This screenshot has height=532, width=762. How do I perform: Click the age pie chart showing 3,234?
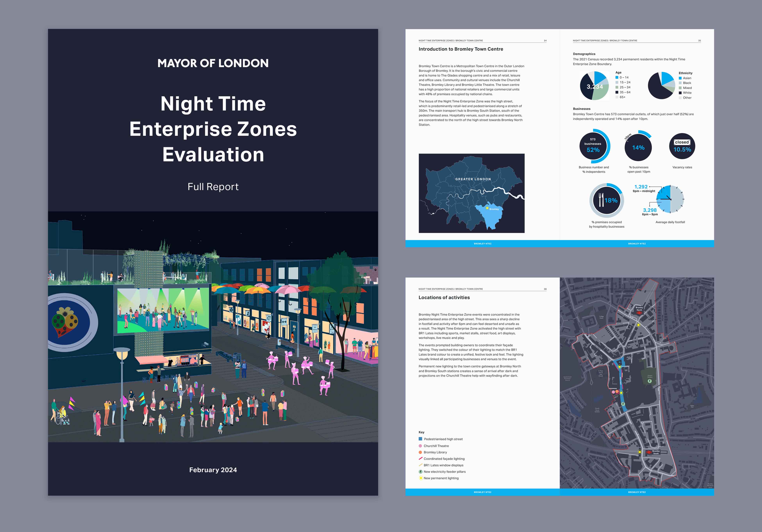(594, 86)
